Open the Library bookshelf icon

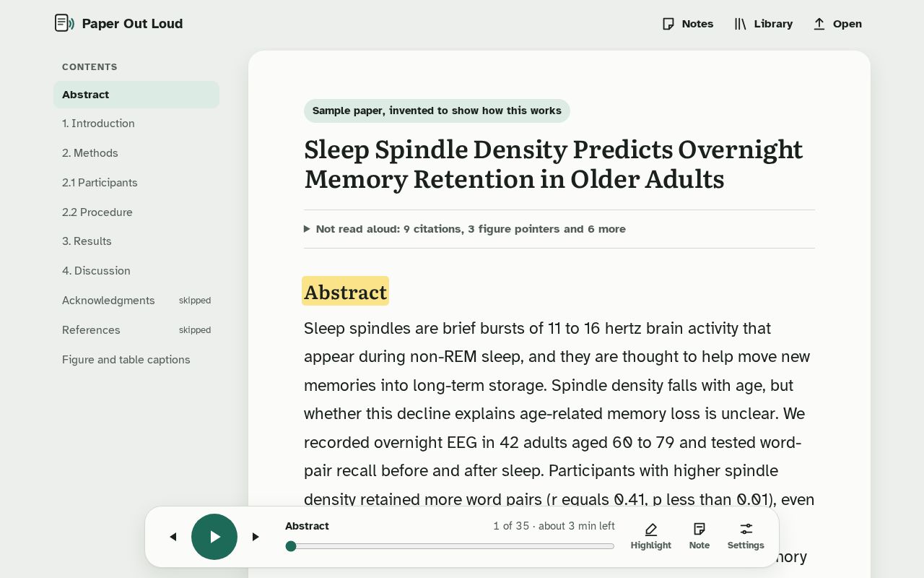click(x=740, y=24)
